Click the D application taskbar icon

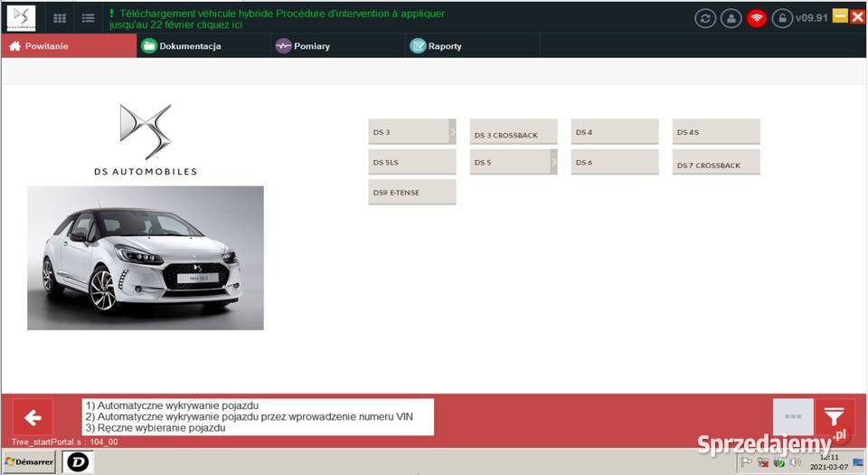78,461
